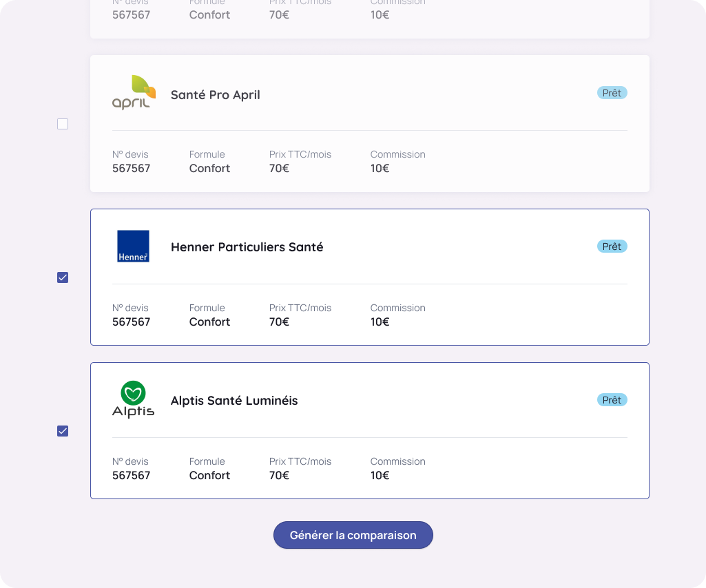The width and height of the screenshot is (706, 588).
Task: Click the Générer la comparaison button
Action: tap(353, 535)
